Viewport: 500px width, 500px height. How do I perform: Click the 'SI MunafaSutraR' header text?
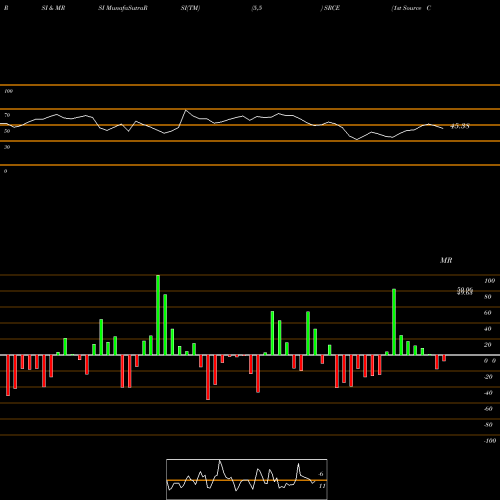click(123, 8)
